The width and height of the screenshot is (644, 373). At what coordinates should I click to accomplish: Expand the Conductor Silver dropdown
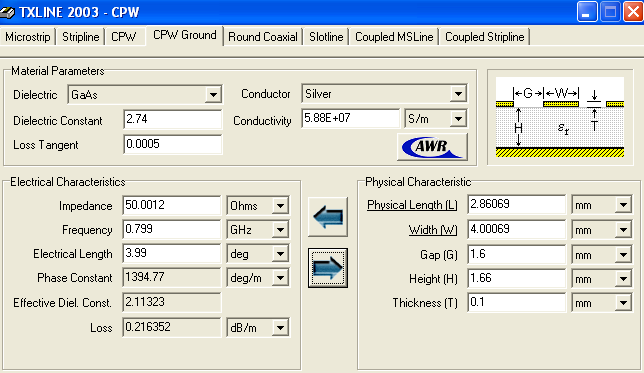pyautogui.click(x=458, y=94)
